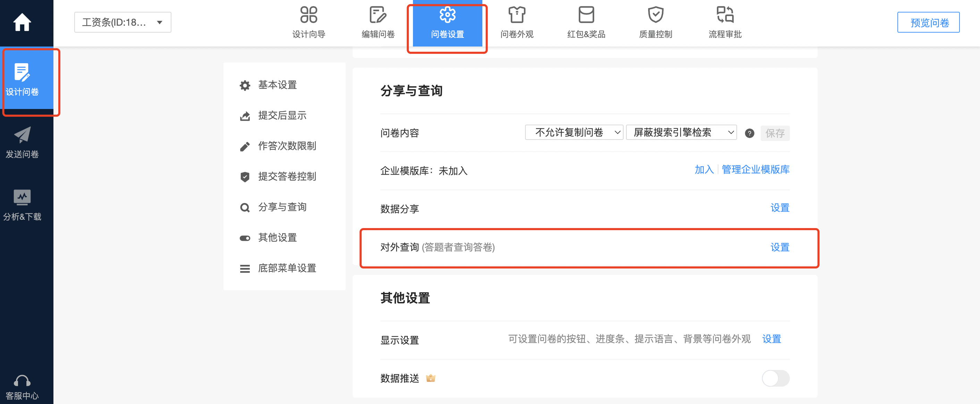Open 客服中心 headset support

[22, 388]
